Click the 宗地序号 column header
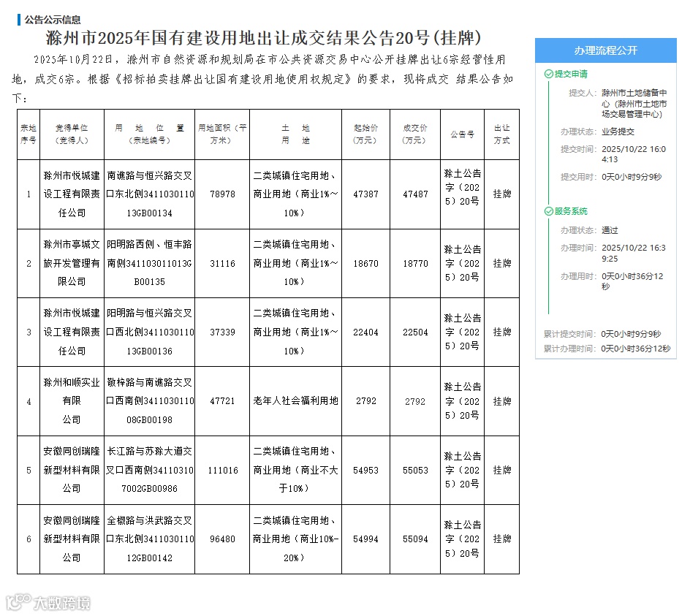This screenshot has height=616, width=690. pos(29,134)
